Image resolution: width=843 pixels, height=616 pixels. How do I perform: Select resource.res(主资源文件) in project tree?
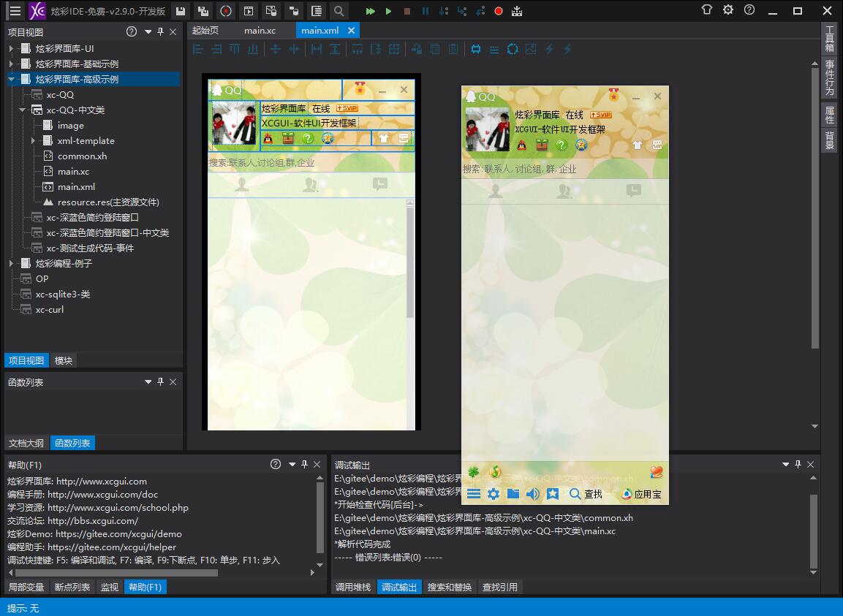click(108, 202)
